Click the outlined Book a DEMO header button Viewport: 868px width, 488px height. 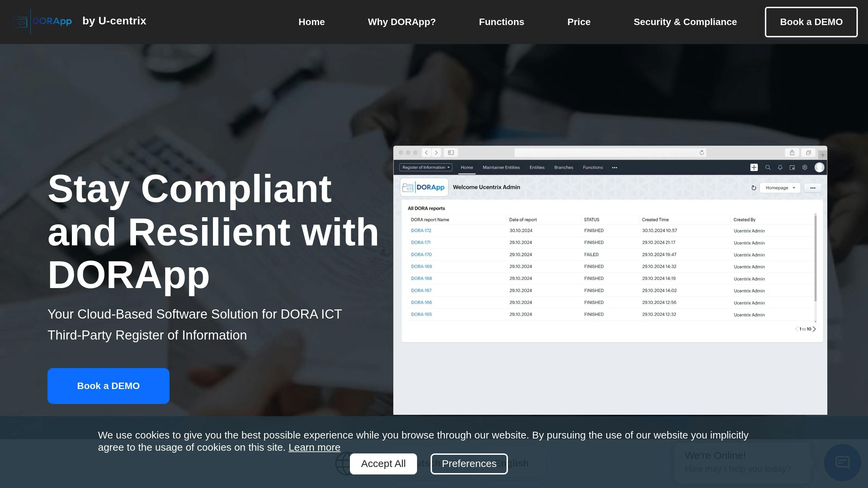coord(811,22)
